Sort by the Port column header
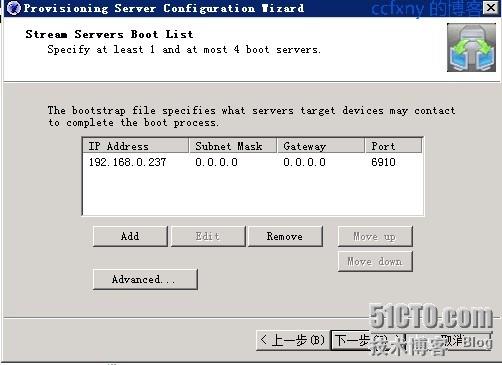Screen dimensions: 502x365 click(x=394, y=146)
